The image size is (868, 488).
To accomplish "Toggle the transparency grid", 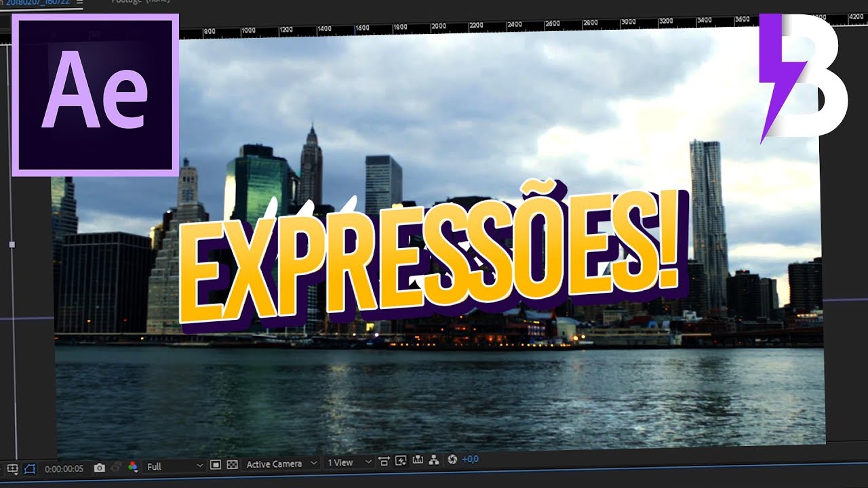I will [232, 464].
